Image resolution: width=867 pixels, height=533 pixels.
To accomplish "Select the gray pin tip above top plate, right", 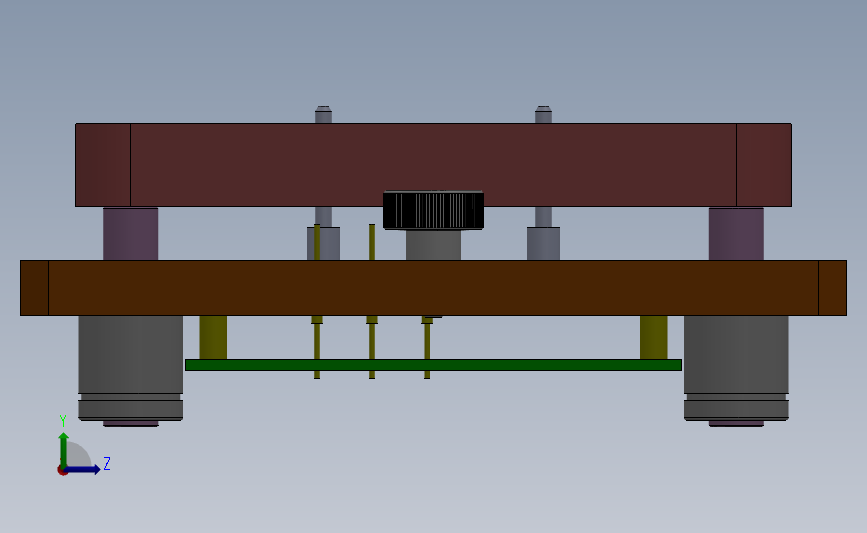I will click(x=544, y=114).
